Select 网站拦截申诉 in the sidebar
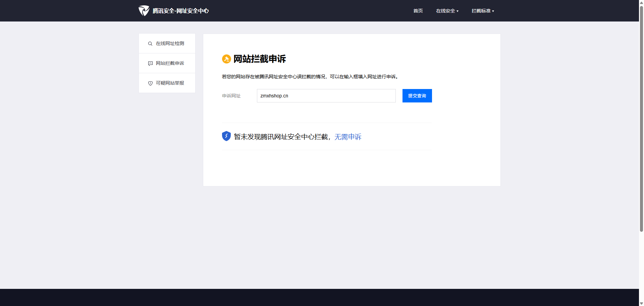The image size is (644, 306). (x=167, y=63)
